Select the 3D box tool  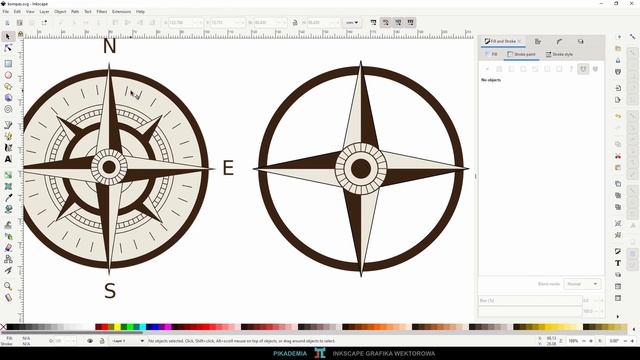coord(8,98)
